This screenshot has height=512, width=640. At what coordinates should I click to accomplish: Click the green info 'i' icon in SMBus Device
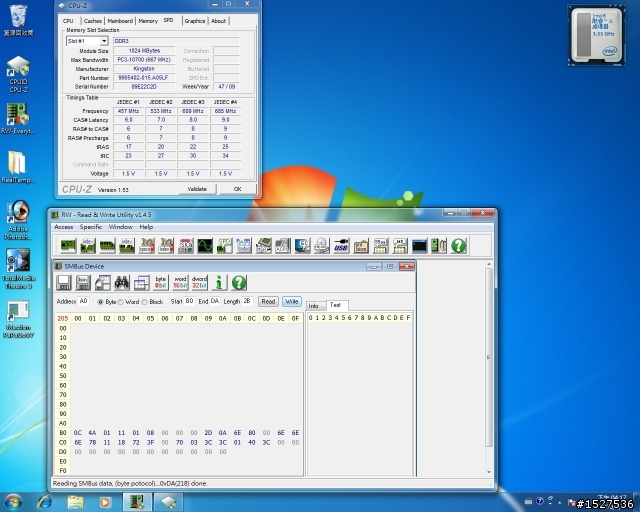click(x=219, y=283)
